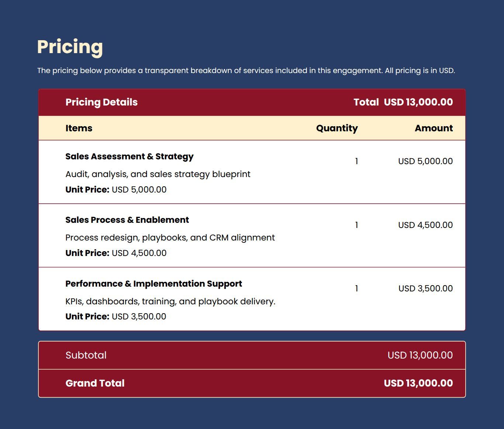
Task: Click the Items column header
Action: (79, 128)
